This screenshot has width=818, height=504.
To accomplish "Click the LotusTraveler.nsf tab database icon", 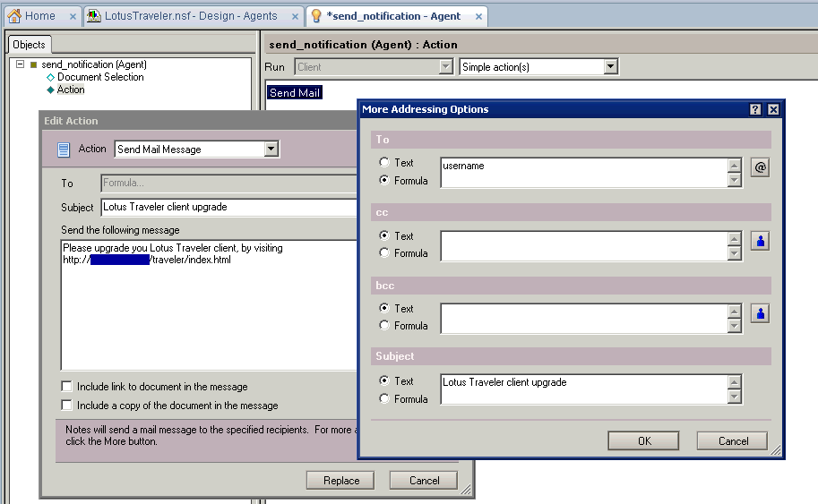I will [x=93, y=16].
